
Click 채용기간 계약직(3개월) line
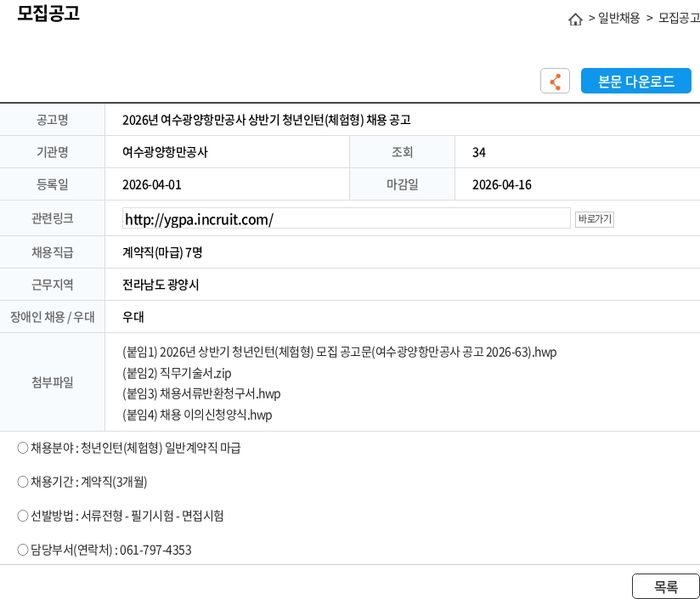pos(82,482)
